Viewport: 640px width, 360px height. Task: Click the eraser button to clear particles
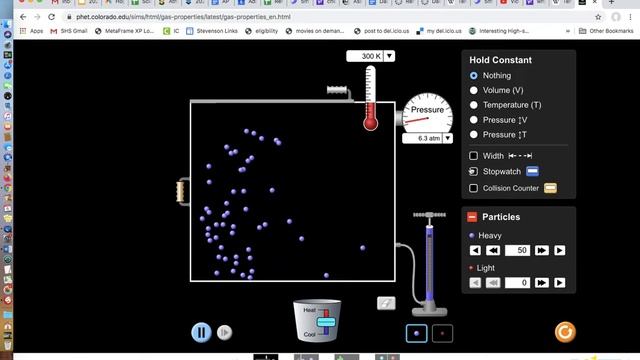point(386,303)
